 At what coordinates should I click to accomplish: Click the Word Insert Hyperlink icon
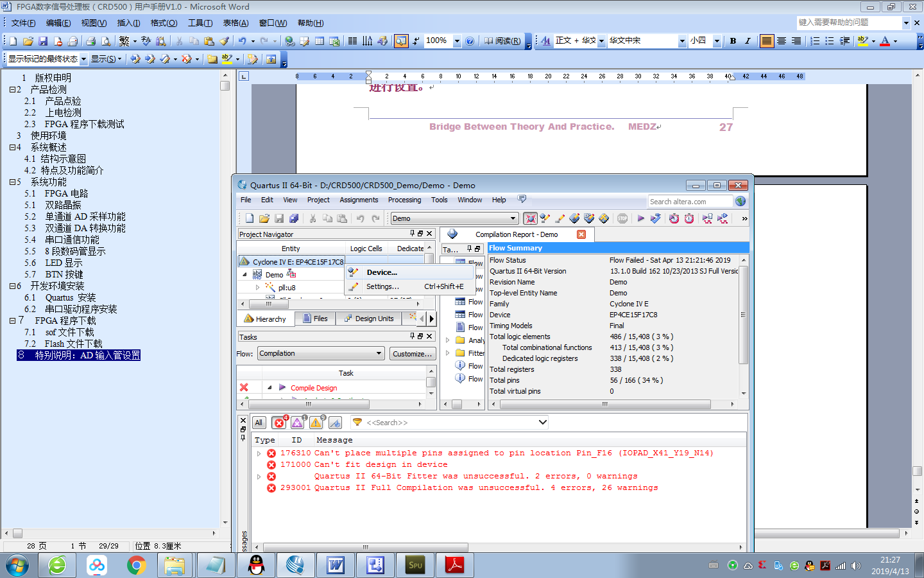click(x=290, y=41)
